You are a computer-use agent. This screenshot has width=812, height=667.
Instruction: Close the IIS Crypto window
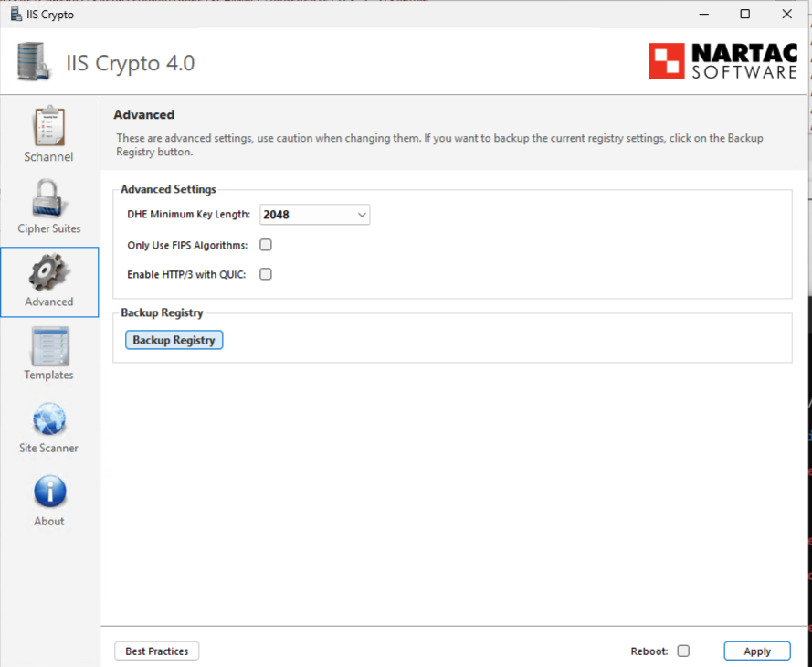(787, 15)
